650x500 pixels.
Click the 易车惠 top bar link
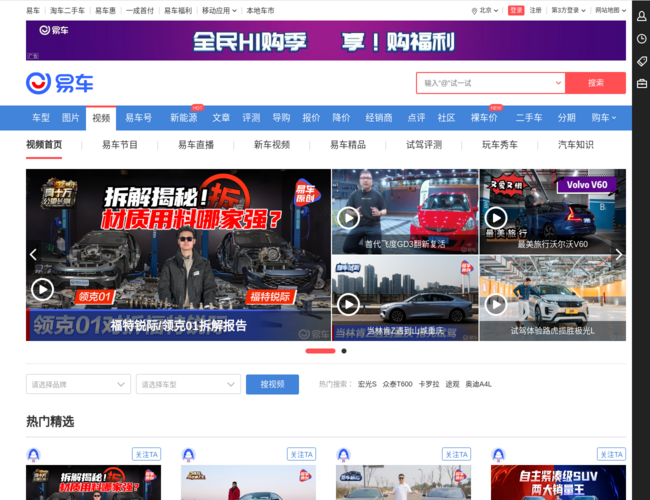point(105,11)
